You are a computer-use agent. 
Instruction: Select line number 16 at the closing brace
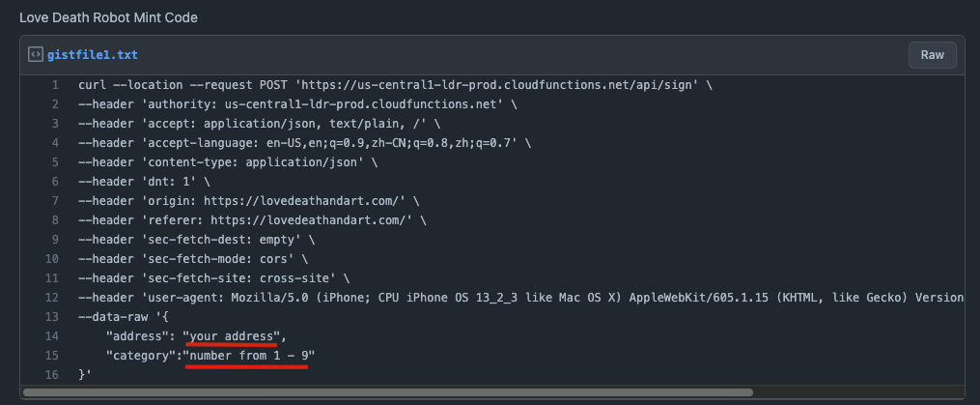[x=52, y=375]
